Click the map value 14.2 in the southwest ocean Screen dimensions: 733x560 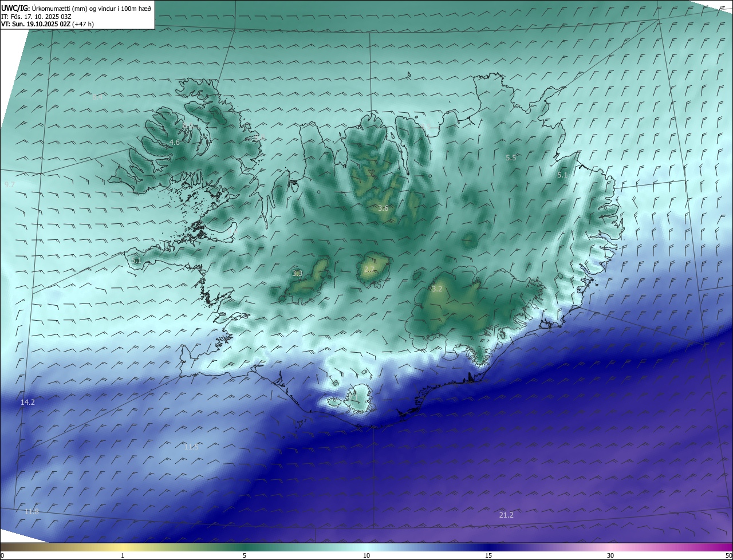pos(27,403)
